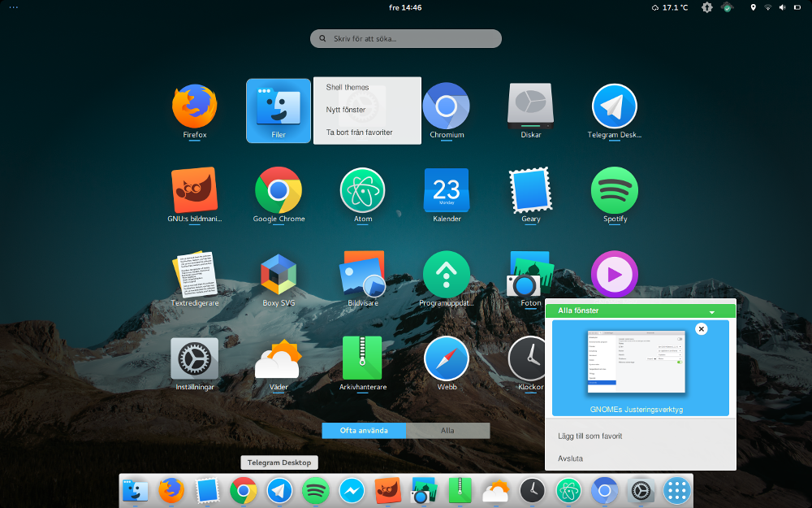Select the highlighted Filer app in the grid
The height and width of the screenshot is (508, 812).
[x=279, y=111]
